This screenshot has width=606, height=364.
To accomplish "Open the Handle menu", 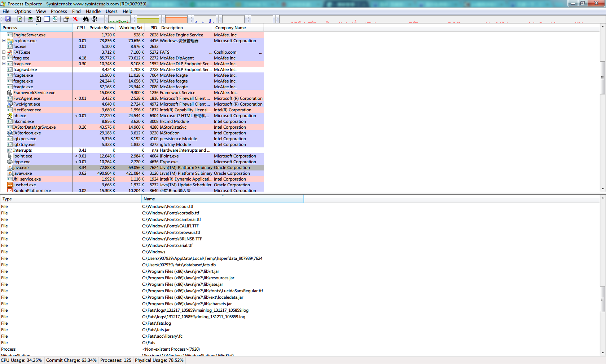I will [x=93, y=11].
